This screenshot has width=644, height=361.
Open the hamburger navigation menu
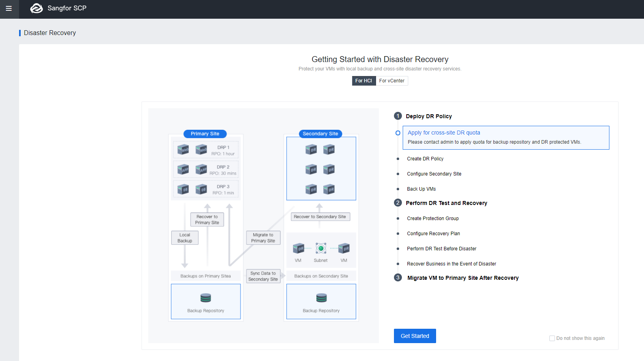(x=9, y=8)
